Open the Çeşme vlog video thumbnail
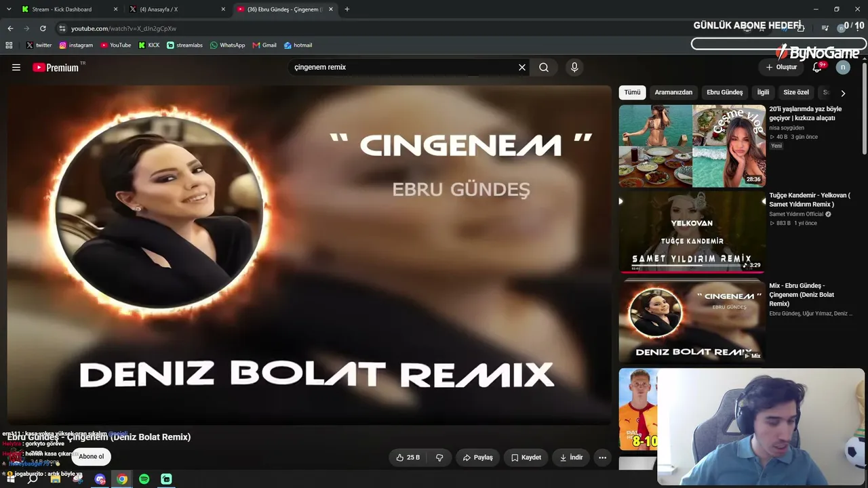The height and width of the screenshot is (488, 868). click(692, 146)
